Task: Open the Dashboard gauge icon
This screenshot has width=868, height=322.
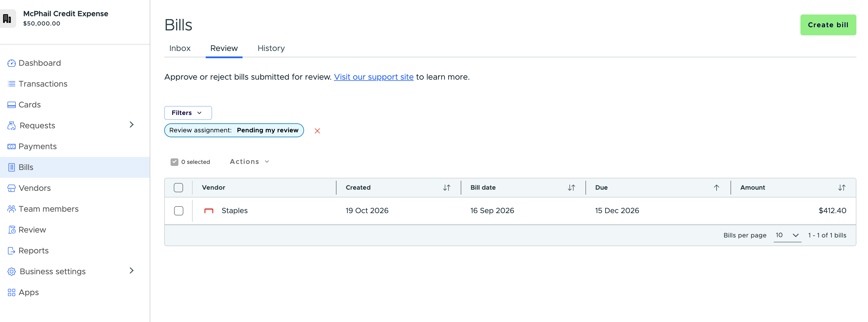Action: (11, 63)
